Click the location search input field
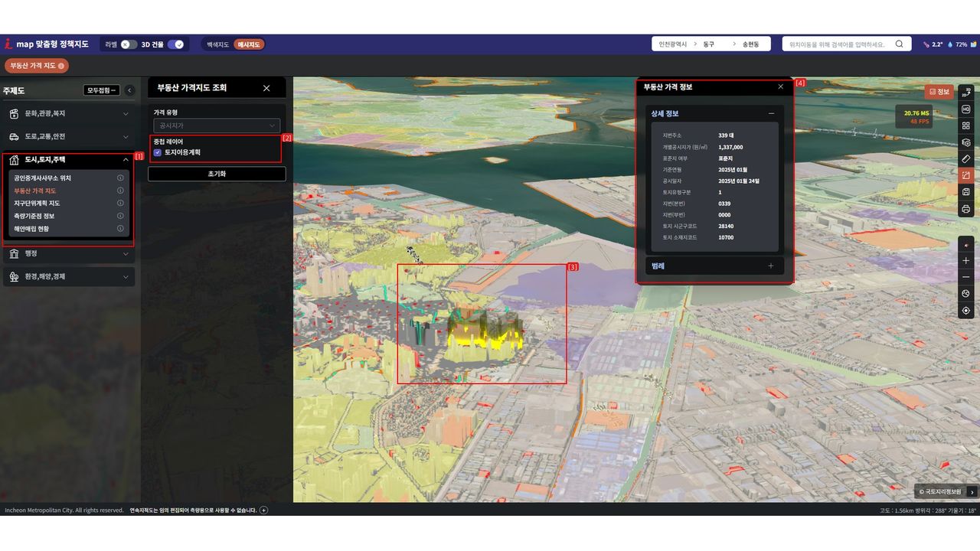The image size is (980, 551). tap(837, 44)
